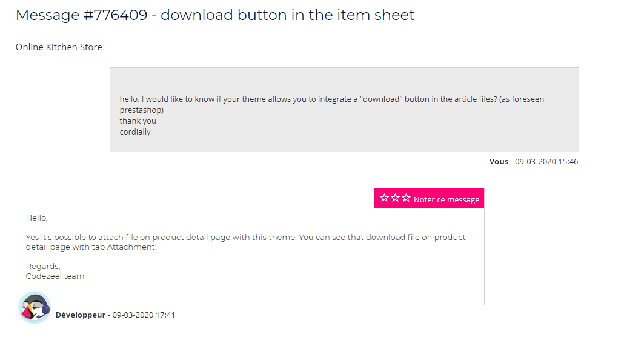
Task: Click the word cordially in the message
Action: click(x=135, y=132)
